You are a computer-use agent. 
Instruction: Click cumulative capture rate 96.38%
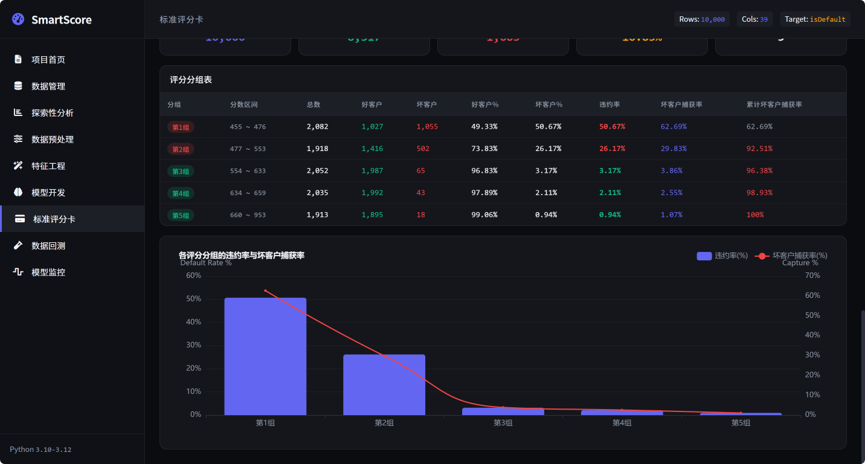(759, 170)
